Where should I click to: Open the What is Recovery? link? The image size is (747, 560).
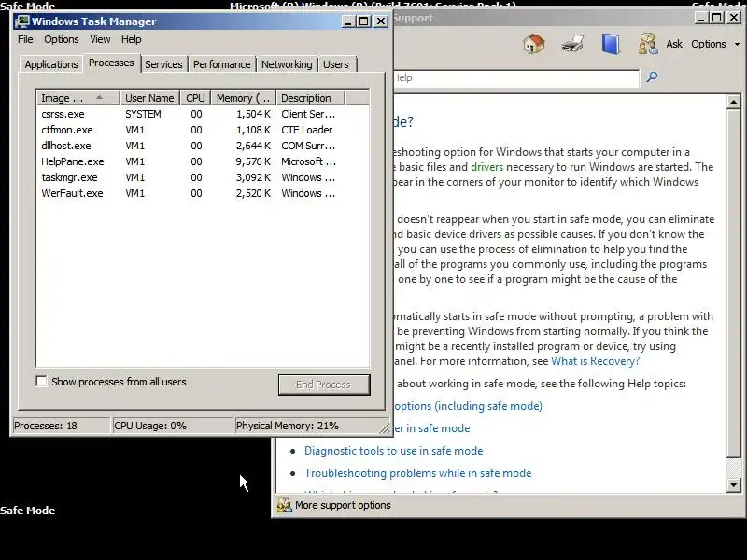595,361
